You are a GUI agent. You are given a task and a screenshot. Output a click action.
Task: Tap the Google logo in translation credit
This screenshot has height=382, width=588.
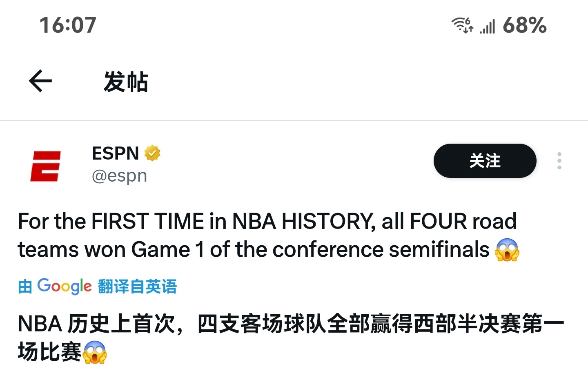click(x=65, y=286)
